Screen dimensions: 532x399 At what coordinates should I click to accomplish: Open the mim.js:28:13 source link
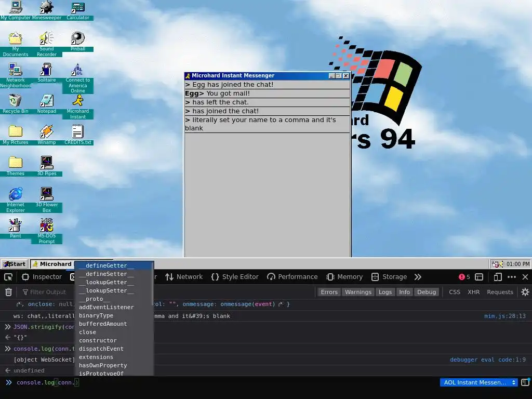[x=504, y=316]
